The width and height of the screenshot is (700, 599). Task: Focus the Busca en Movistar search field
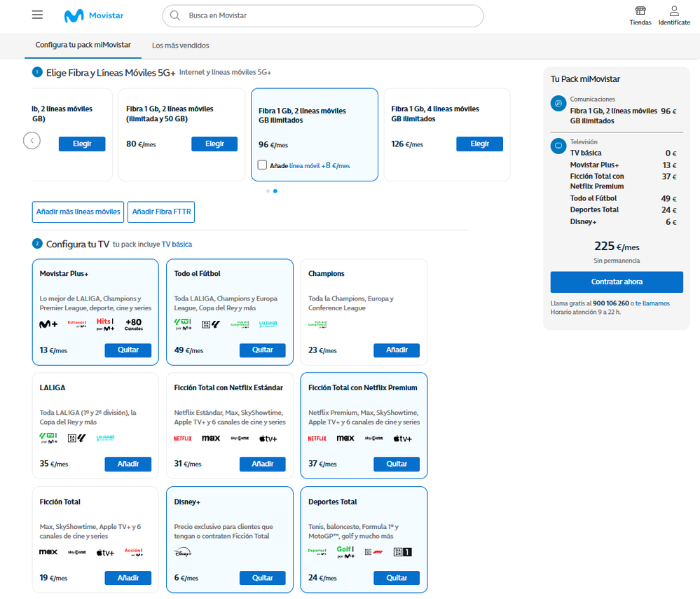coord(329,15)
